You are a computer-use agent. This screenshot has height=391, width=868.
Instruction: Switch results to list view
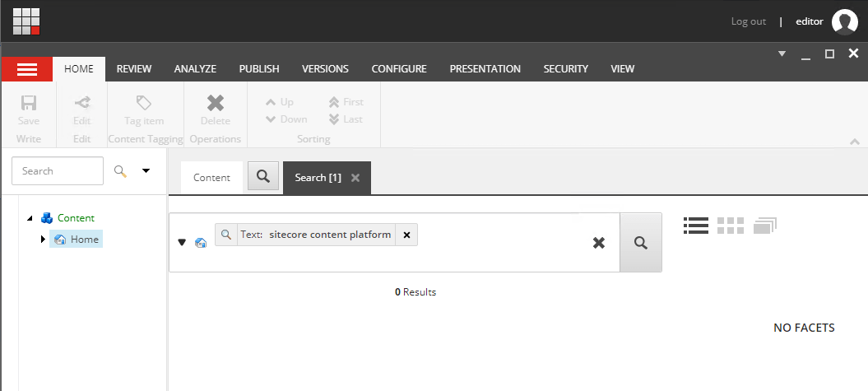[x=696, y=226]
